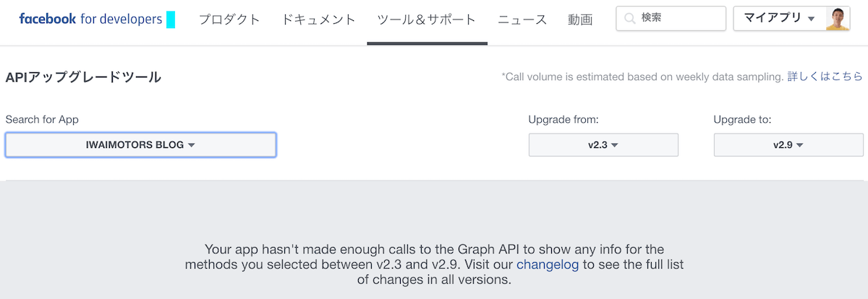Viewport: 868px width, 299px height.
Task: Click the call volume estimate note
Action: pos(642,76)
